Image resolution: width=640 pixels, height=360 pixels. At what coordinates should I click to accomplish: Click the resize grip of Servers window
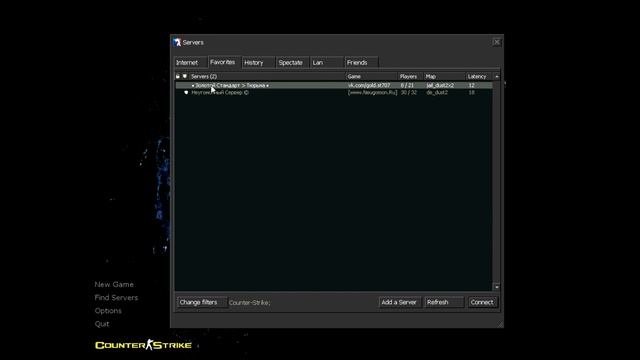pos(500,324)
